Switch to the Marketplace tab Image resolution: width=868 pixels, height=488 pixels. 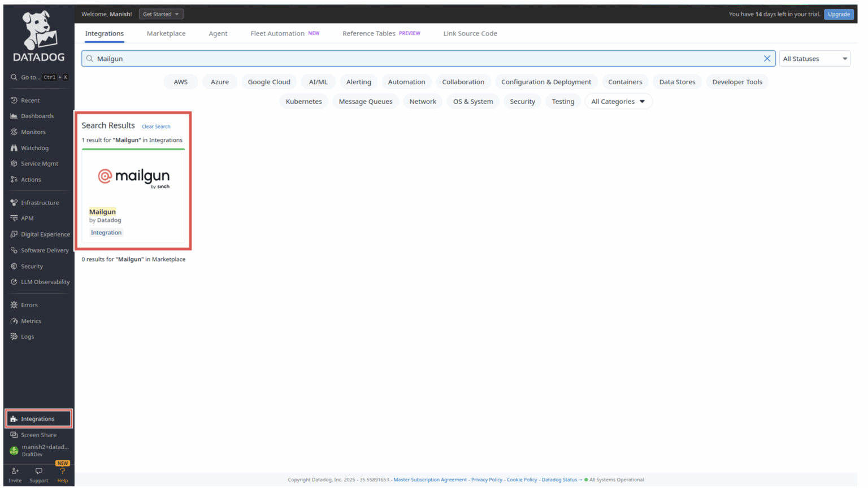(166, 33)
